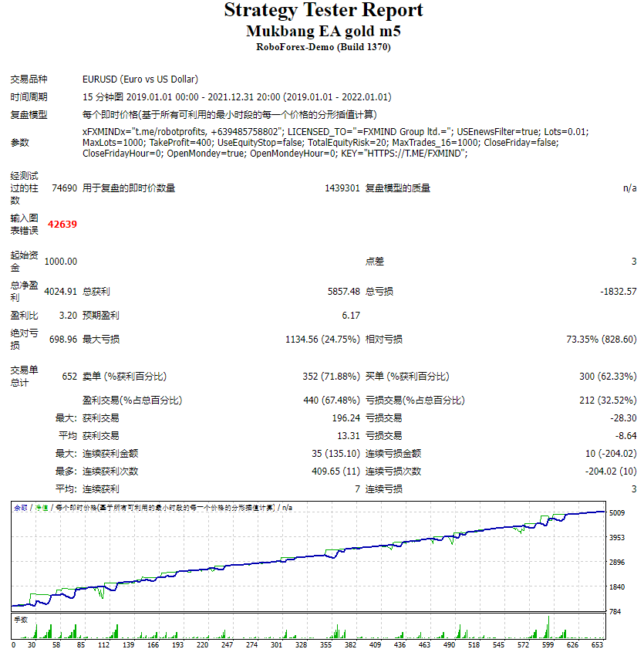644x649 pixels.
Task: Select gross loss value -1832.57
Action: coord(619,292)
